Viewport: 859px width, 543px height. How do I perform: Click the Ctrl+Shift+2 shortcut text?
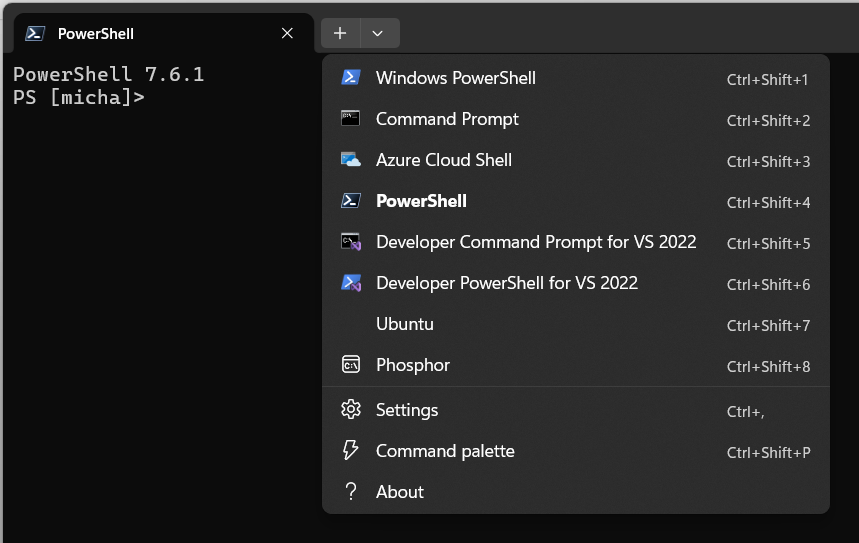(x=768, y=121)
